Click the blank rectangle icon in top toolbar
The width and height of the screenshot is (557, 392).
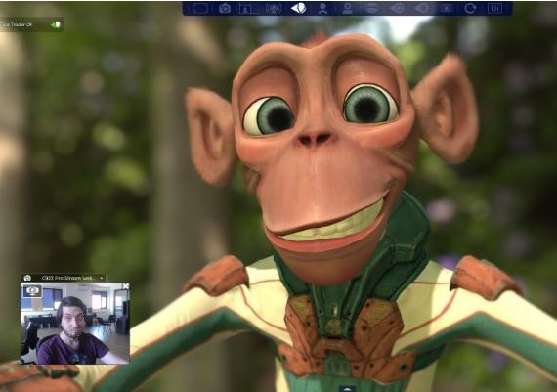click(200, 8)
